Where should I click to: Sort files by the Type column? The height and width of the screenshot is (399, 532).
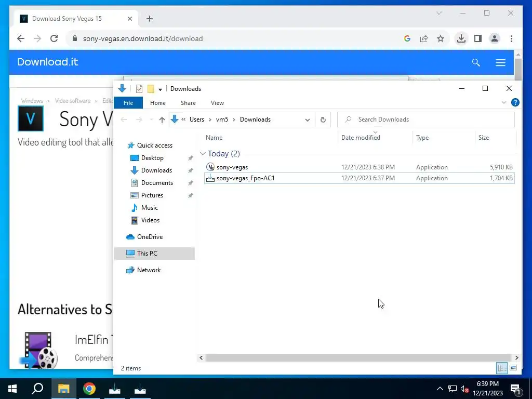422,138
